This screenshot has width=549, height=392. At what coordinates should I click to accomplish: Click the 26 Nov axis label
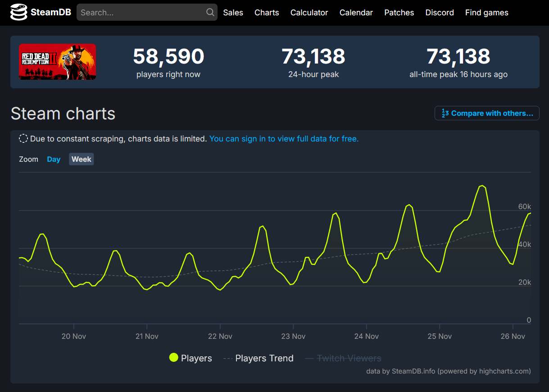pyautogui.click(x=513, y=336)
